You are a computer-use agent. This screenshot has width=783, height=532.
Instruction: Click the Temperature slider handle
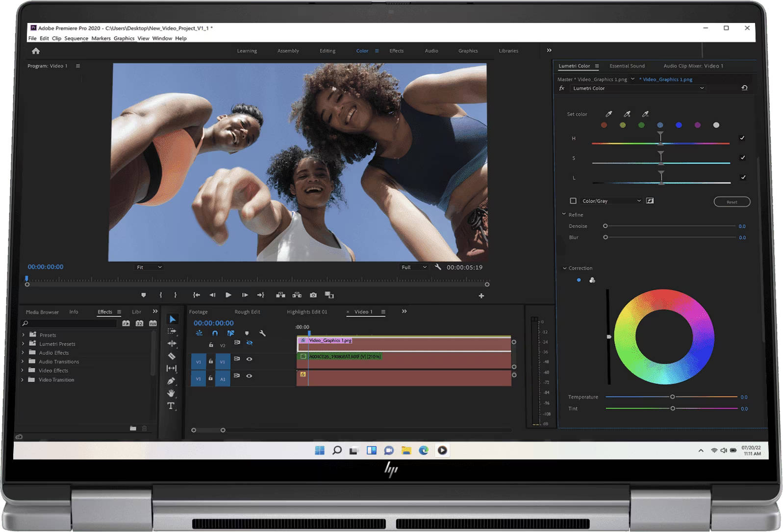(x=672, y=397)
